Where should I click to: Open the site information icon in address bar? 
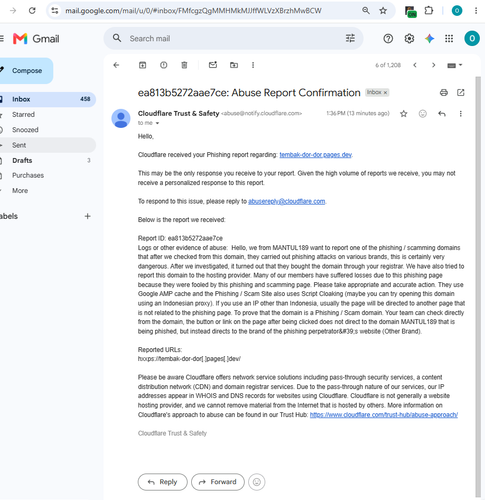point(55,11)
